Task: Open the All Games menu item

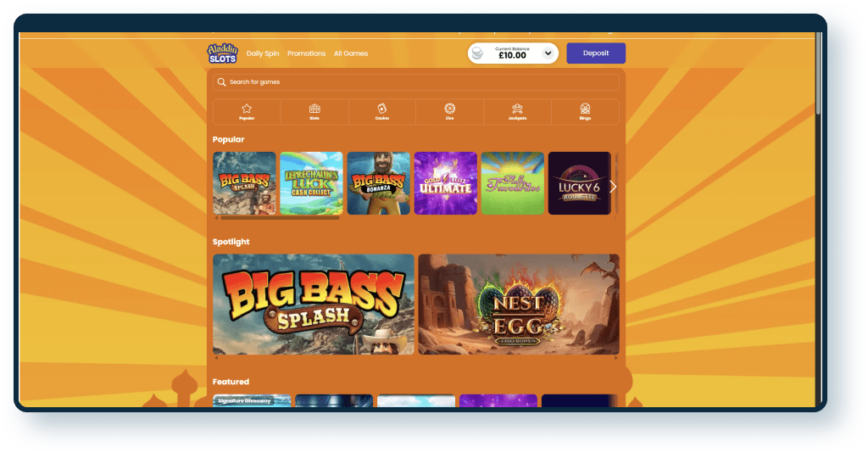Action: (350, 53)
